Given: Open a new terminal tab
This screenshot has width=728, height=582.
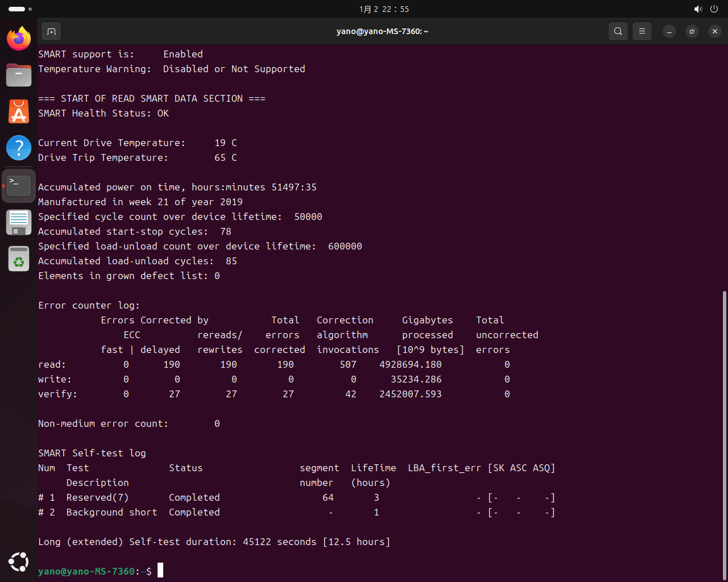Looking at the screenshot, I should 51,32.
